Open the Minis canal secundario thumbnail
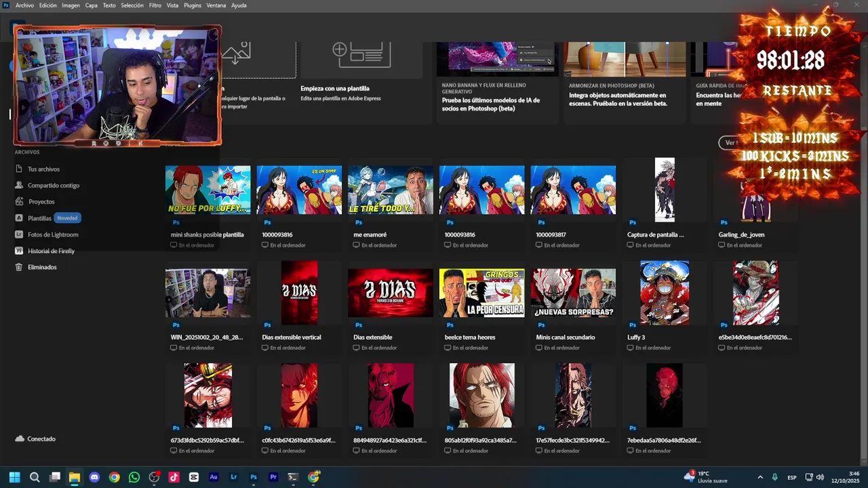 (x=573, y=293)
